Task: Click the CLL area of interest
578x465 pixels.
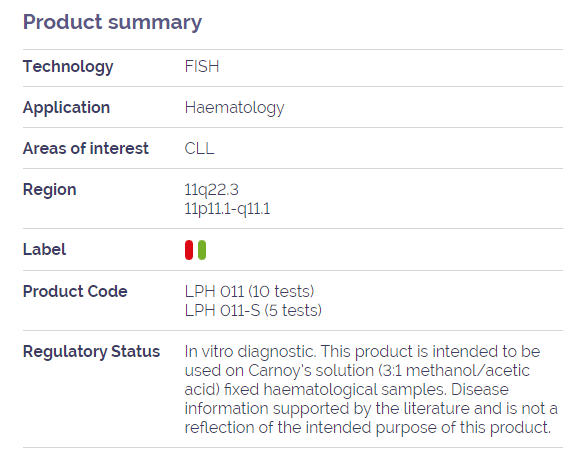Action: click(199, 149)
